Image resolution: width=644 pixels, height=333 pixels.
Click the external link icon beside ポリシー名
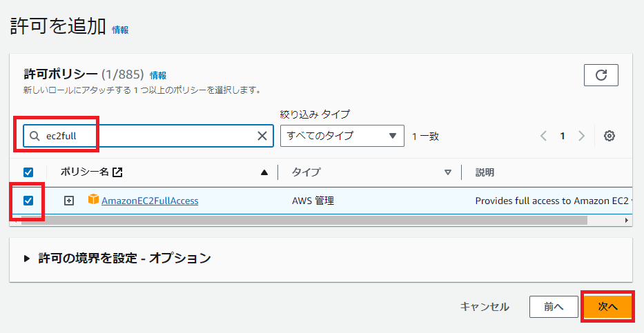coord(117,172)
